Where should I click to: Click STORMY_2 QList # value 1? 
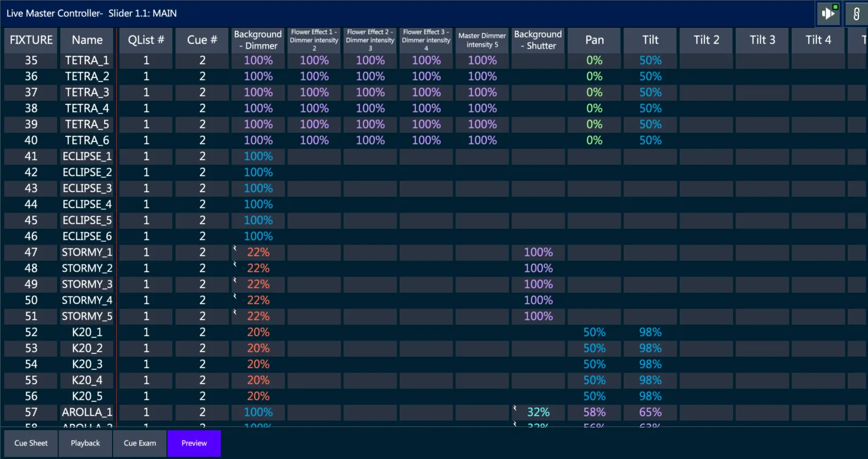[146, 268]
